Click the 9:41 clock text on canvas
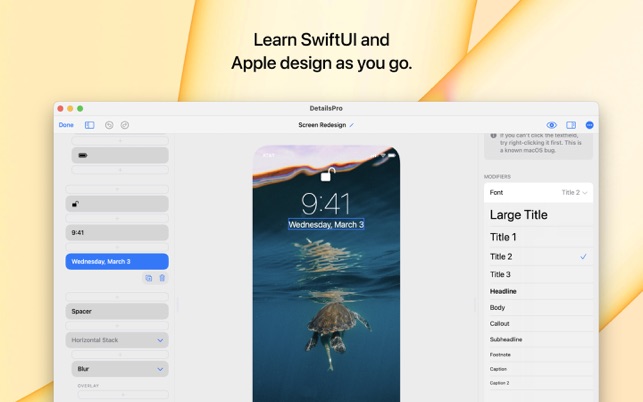Viewport: 643px width, 402px height. [x=326, y=204]
